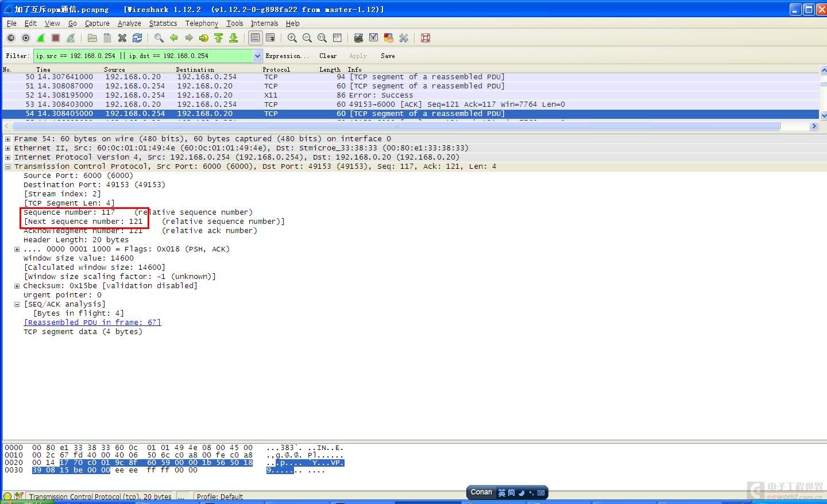827x504 pixels.
Task: Open expert info status bar indicator
Action: tap(7, 497)
